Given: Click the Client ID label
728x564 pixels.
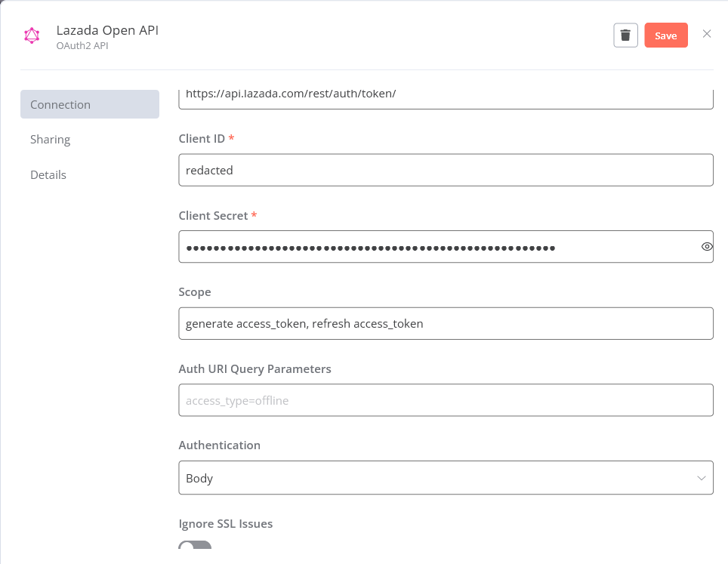Looking at the screenshot, I should coord(202,139).
